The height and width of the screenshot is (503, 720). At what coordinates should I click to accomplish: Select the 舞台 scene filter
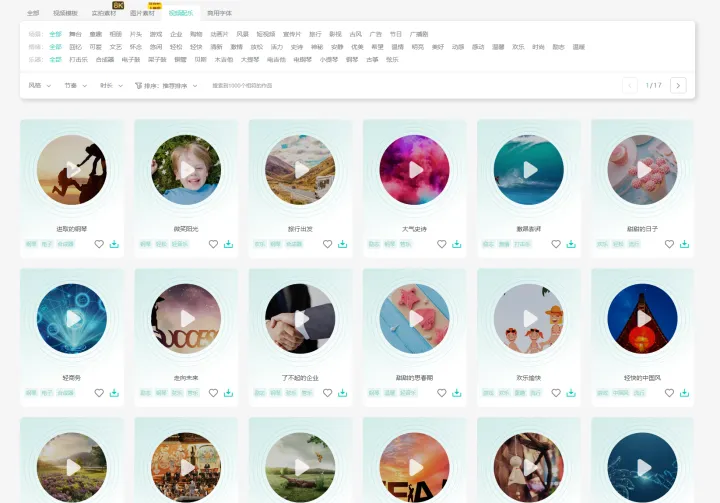tap(75, 34)
